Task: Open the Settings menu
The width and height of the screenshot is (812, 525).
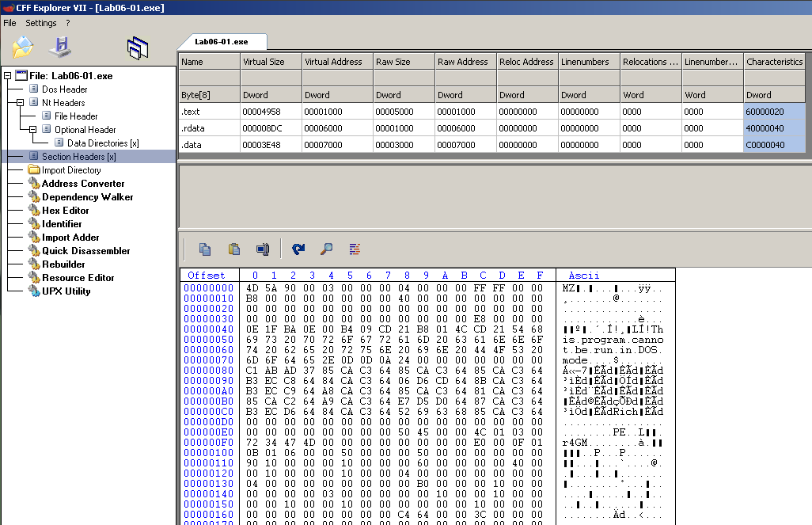Action: (x=41, y=23)
